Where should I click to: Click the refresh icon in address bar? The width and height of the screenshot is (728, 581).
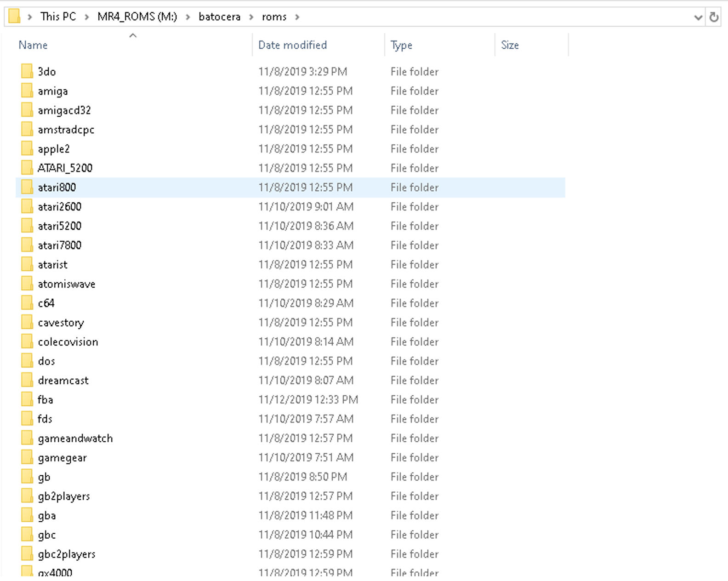[714, 17]
